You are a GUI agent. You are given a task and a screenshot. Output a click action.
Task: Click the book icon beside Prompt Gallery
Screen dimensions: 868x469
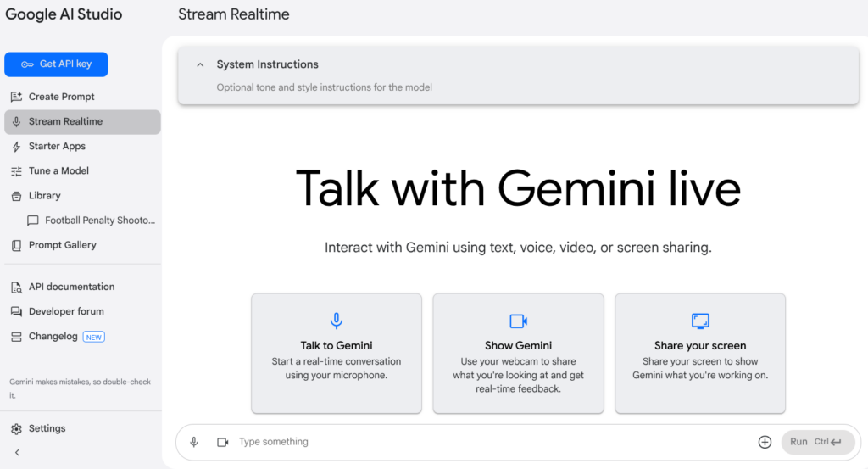coord(17,245)
